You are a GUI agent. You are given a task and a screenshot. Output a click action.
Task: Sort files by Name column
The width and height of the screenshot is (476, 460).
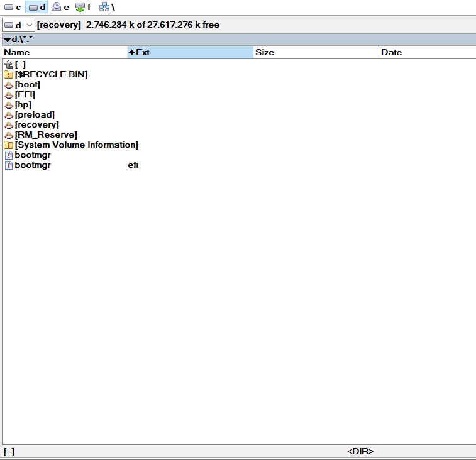click(x=65, y=52)
